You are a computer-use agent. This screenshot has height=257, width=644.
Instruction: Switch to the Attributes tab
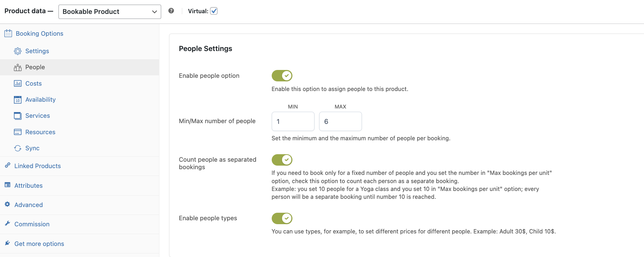click(x=29, y=186)
